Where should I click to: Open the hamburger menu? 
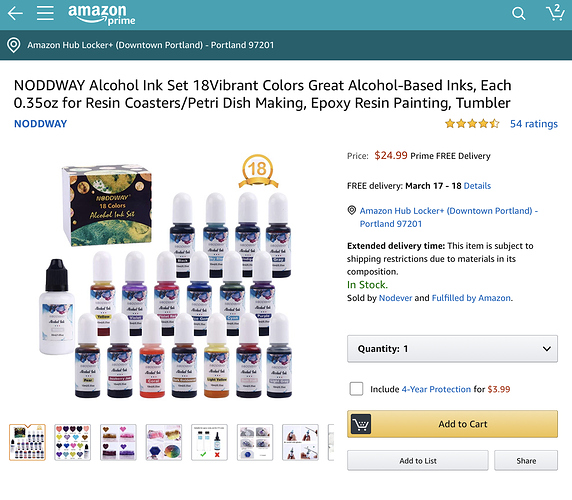coord(45,13)
